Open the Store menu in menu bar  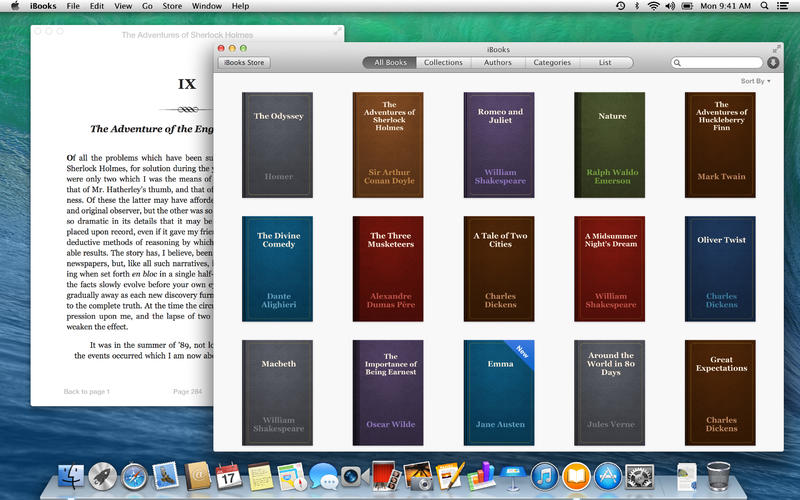pos(172,6)
